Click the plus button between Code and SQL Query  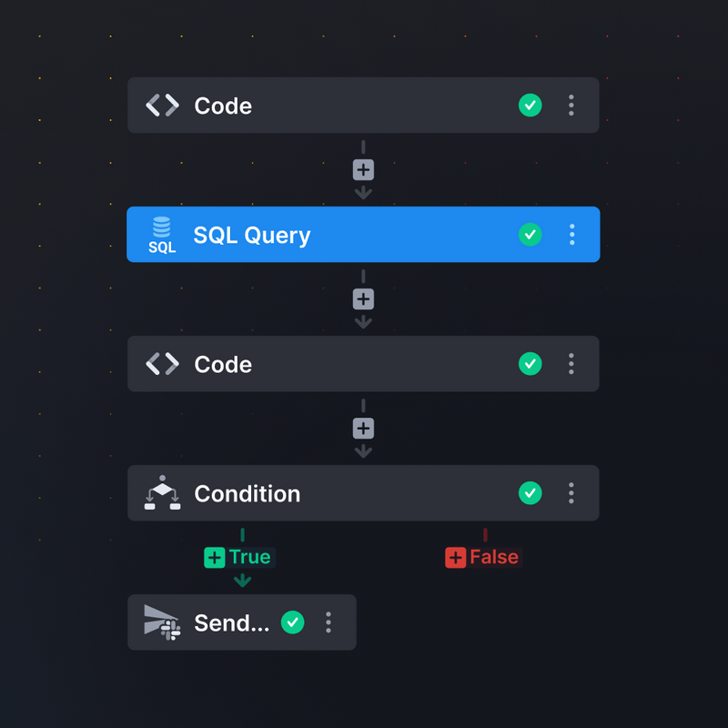(363, 170)
